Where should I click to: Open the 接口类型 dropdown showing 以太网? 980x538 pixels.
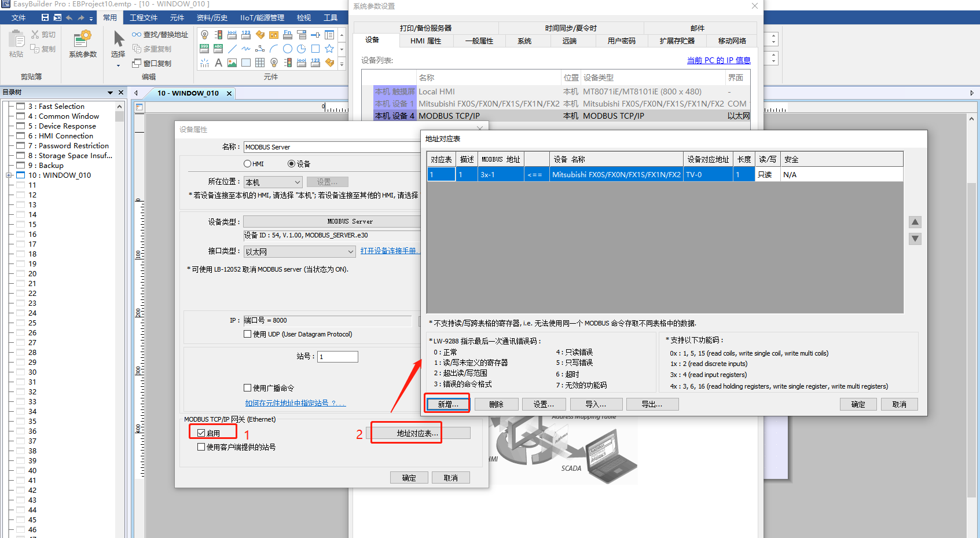point(299,251)
